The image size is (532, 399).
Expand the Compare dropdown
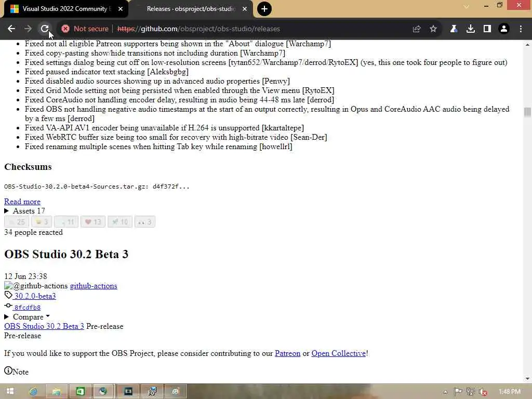(x=28, y=317)
